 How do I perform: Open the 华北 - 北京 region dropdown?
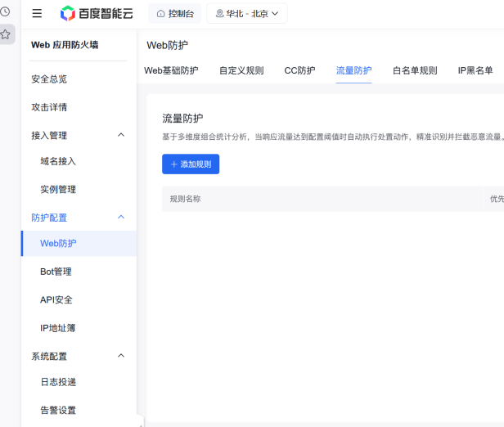pyautogui.click(x=247, y=13)
